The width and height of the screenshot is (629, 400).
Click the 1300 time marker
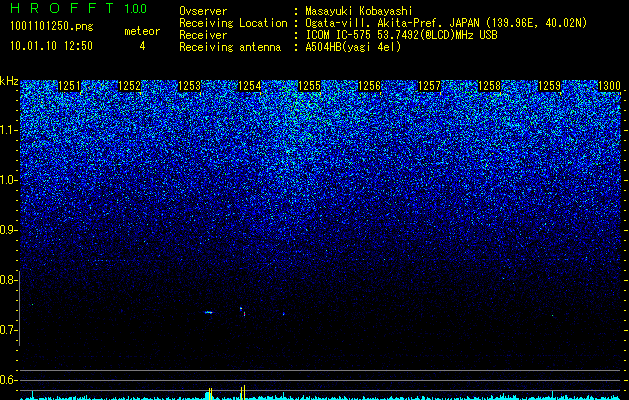(x=609, y=86)
